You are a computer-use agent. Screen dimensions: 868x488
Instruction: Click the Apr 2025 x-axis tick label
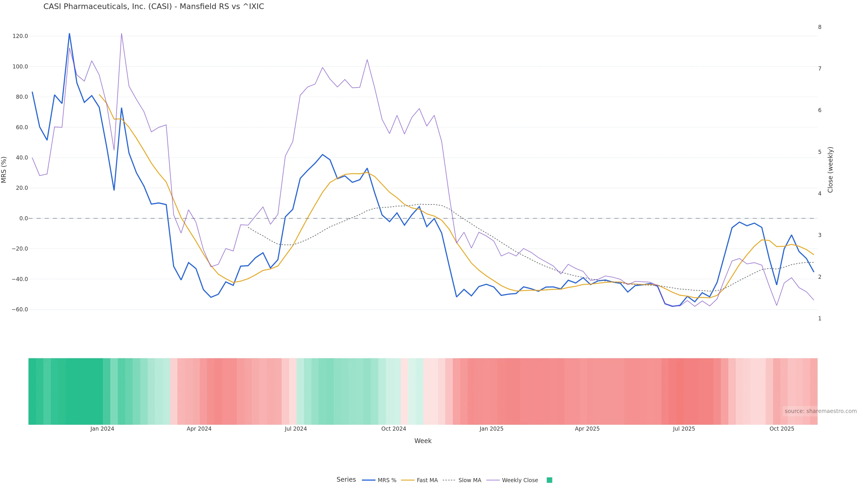point(587,429)
